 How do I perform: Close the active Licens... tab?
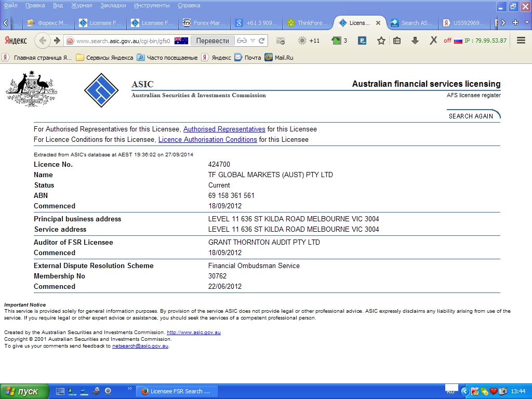[x=378, y=23]
